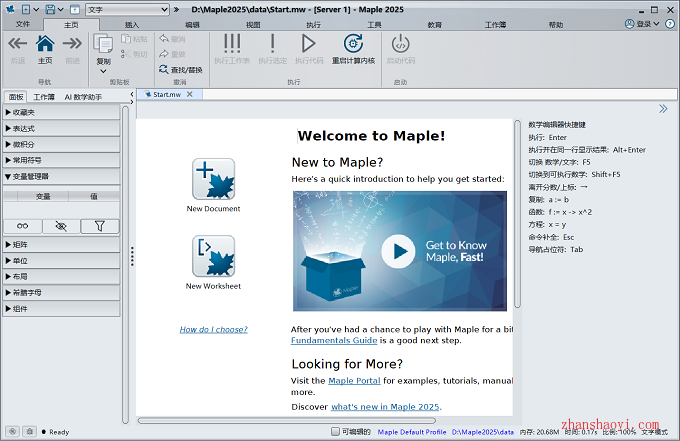The width and height of the screenshot is (680, 441).
Task: Switch to the 插入 ribbon tab
Action: coord(132,25)
